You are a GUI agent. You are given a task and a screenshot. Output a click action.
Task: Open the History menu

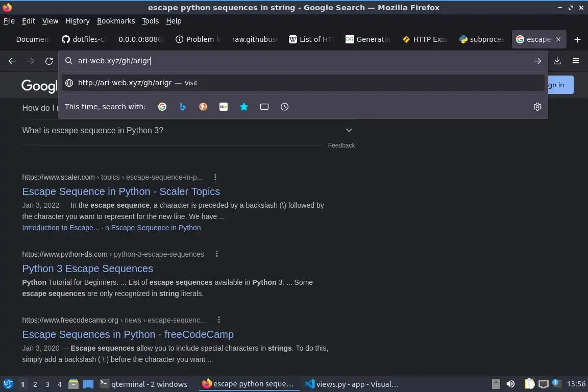(78, 21)
